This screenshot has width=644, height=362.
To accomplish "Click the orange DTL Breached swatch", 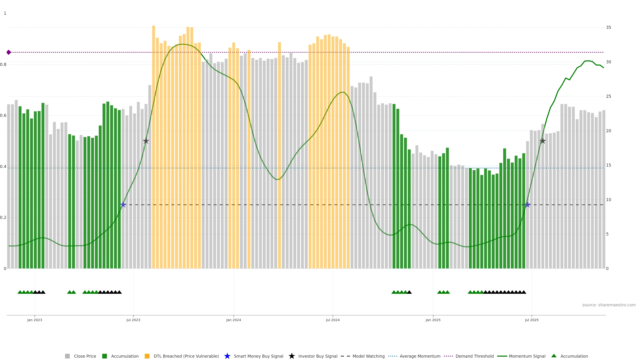I will click(147, 356).
